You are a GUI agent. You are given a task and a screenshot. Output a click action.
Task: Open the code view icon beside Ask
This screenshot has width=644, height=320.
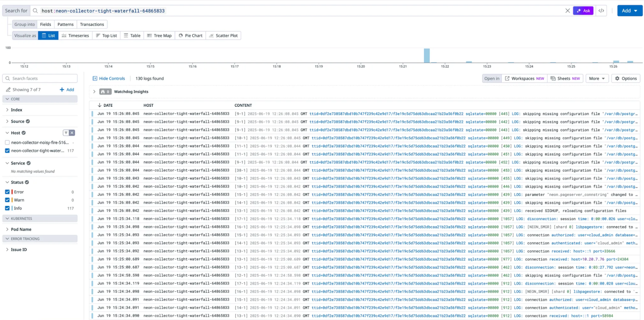pyautogui.click(x=601, y=11)
